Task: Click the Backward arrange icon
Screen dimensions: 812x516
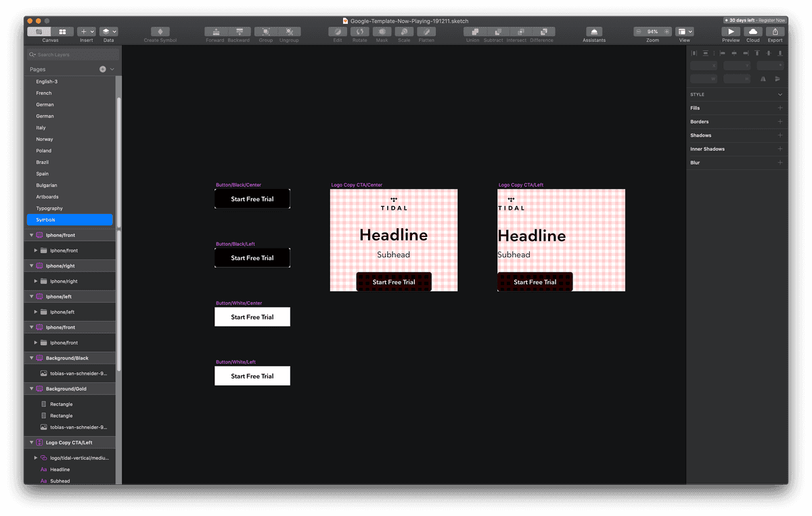Action: [239, 32]
